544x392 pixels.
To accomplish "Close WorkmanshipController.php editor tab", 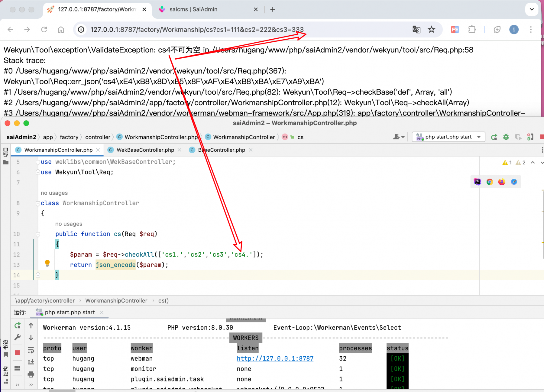I will coord(98,150).
